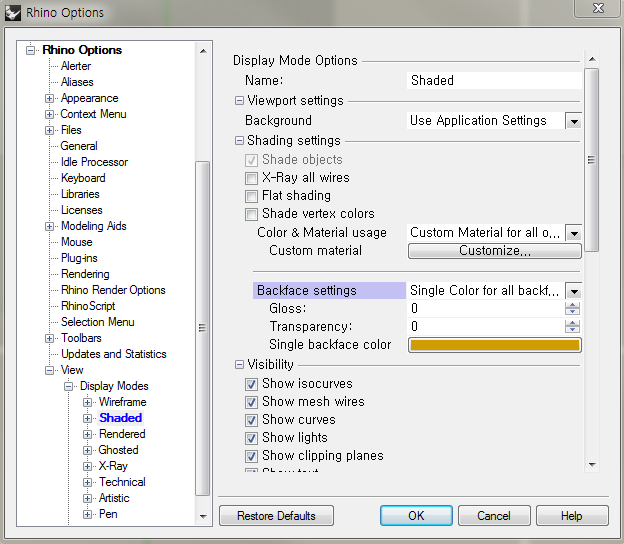Expand the Files tree node
Viewport: 624px width, 544px height.
(x=49, y=130)
